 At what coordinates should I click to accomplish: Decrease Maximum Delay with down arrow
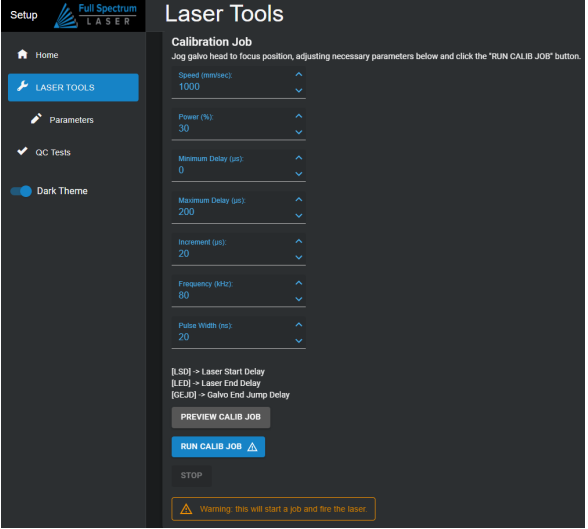click(x=300, y=216)
